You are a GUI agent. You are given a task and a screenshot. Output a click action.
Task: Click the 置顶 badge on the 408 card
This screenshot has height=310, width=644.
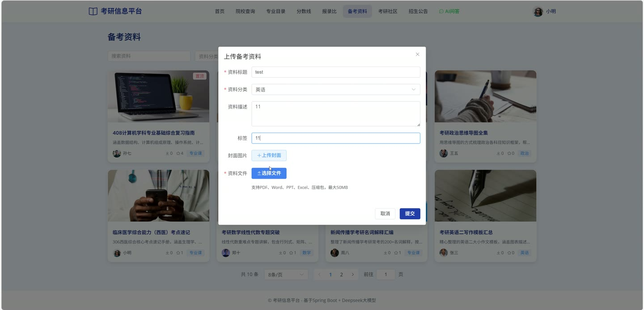point(199,76)
